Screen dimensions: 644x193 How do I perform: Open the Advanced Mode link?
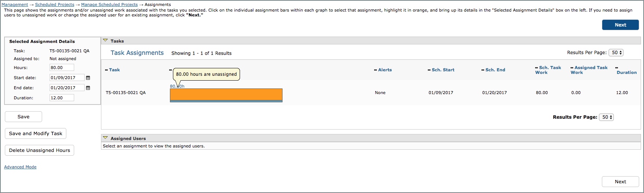(x=20, y=167)
